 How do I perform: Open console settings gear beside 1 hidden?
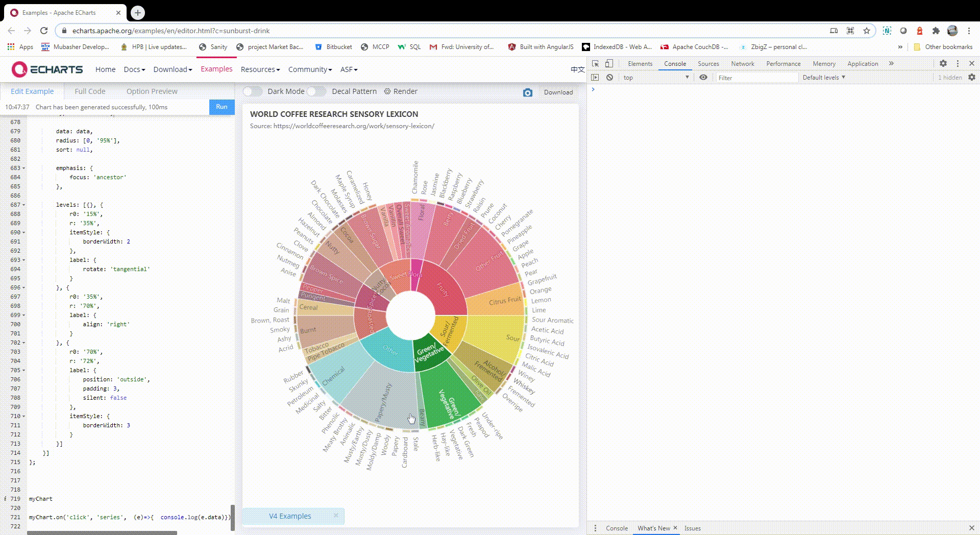972,77
